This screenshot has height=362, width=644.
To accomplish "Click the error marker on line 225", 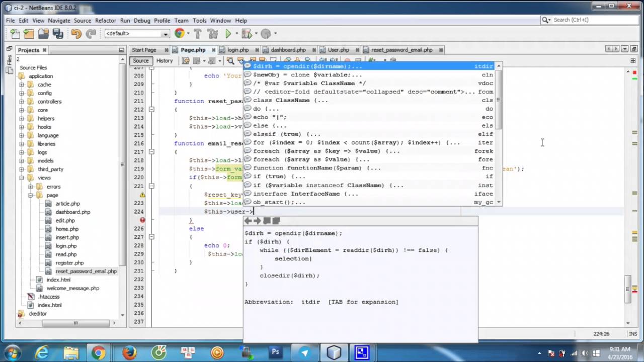I will click(x=142, y=220).
